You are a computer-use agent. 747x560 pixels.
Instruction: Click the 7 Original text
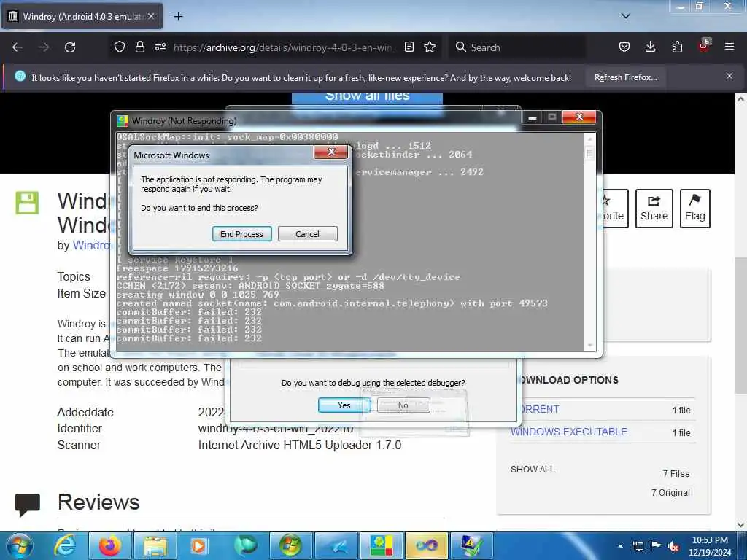pos(670,493)
